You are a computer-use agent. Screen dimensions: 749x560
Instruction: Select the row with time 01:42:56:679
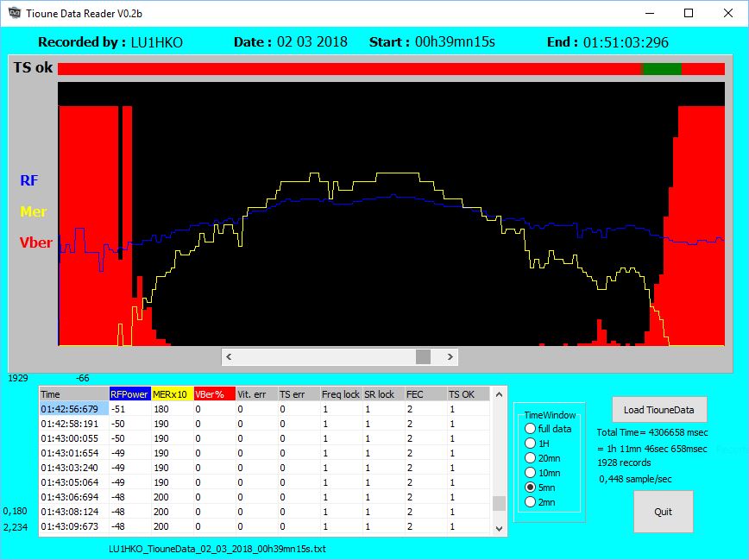pyautogui.click(x=264, y=409)
